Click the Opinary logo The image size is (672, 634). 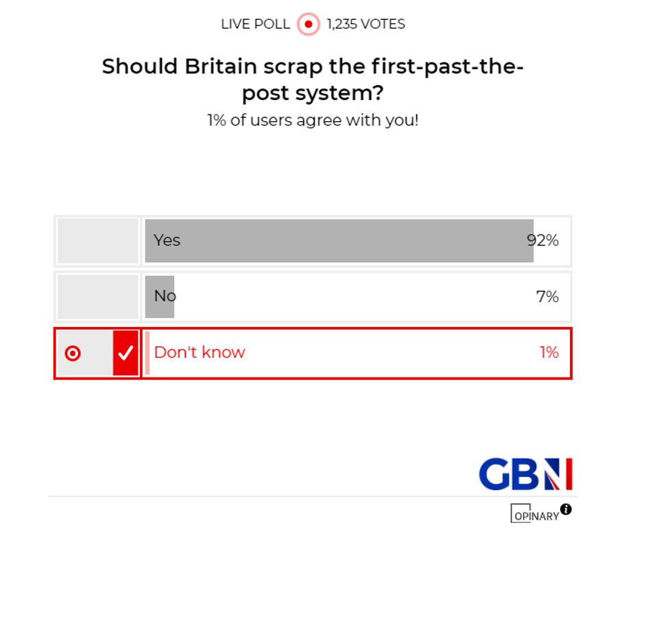point(535,515)
